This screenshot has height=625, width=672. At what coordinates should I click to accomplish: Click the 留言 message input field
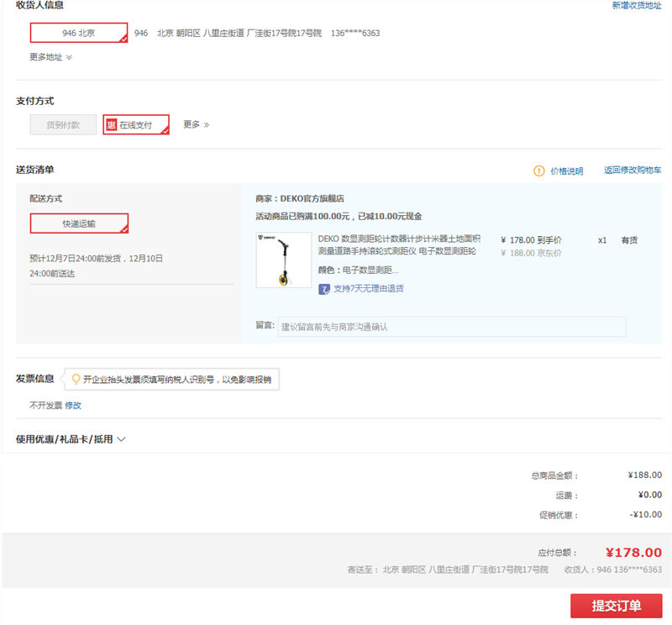tap(454, 326)
